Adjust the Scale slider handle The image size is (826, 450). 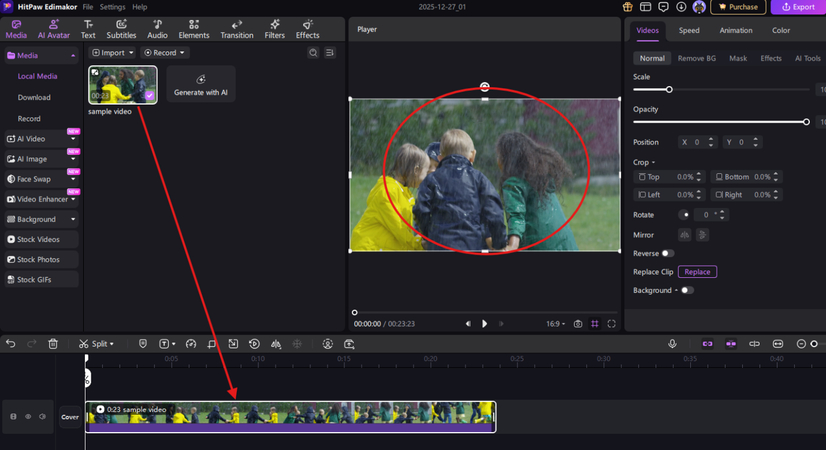click(x=669, y=90)
